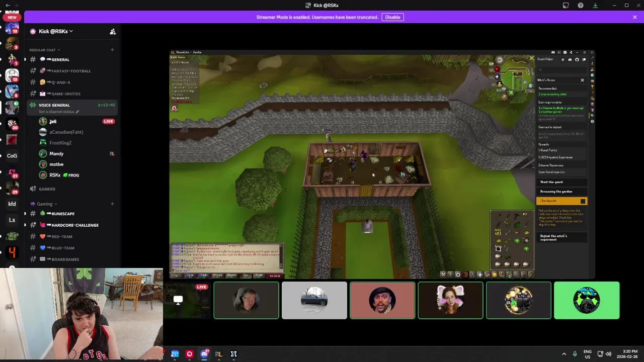This screenshot has width=644, height=362.
Task: Click the NEW badge in server list
Action: point(12,17)
